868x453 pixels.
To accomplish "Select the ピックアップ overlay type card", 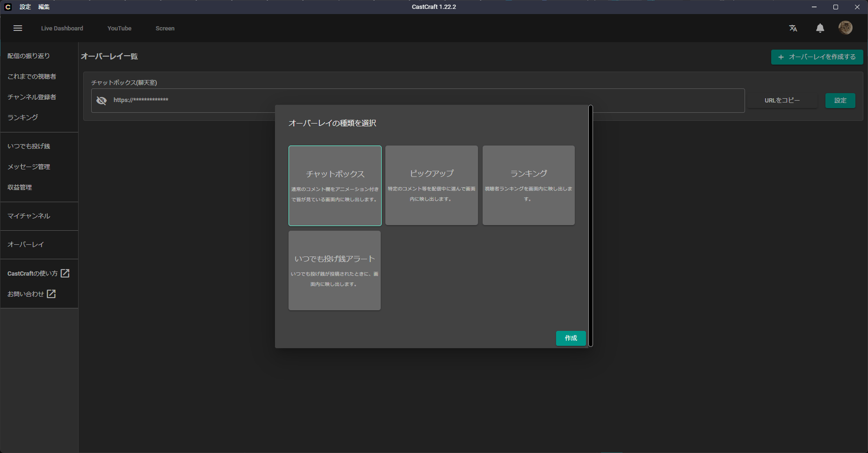I will (432, 185).
